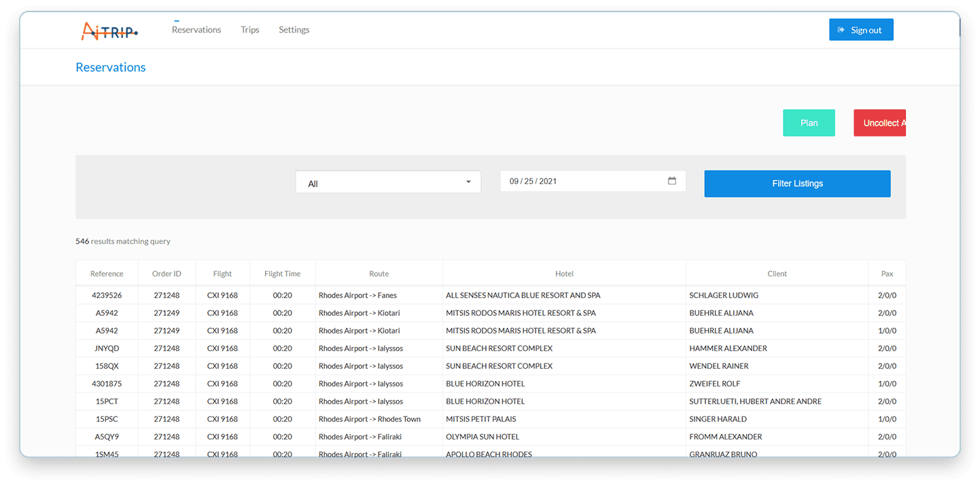Click the Sign out button
Viewport: 980px width, 485px height.
[861, 30]
